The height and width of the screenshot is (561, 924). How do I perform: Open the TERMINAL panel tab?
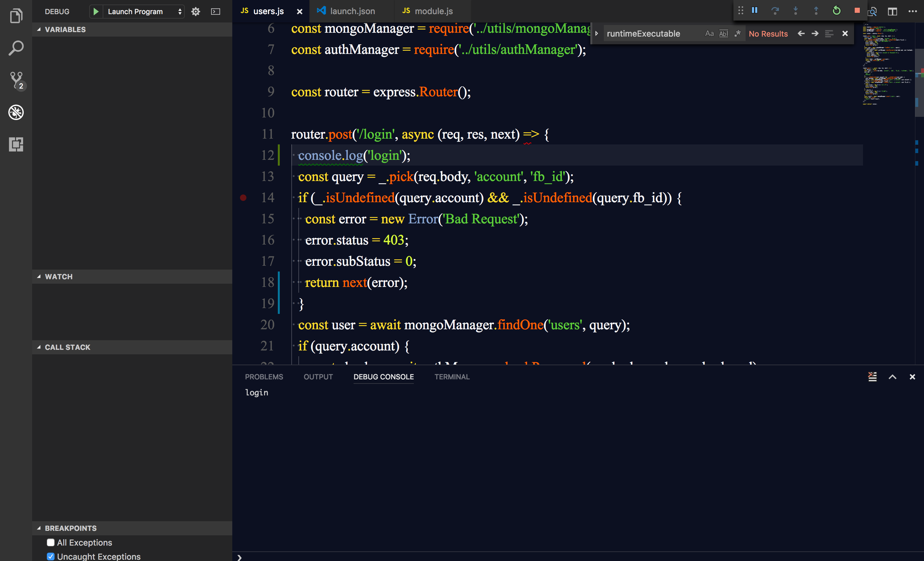(452, 376)
